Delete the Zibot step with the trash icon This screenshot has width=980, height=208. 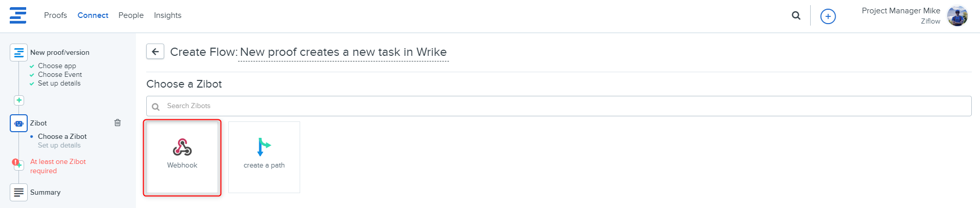117,122
